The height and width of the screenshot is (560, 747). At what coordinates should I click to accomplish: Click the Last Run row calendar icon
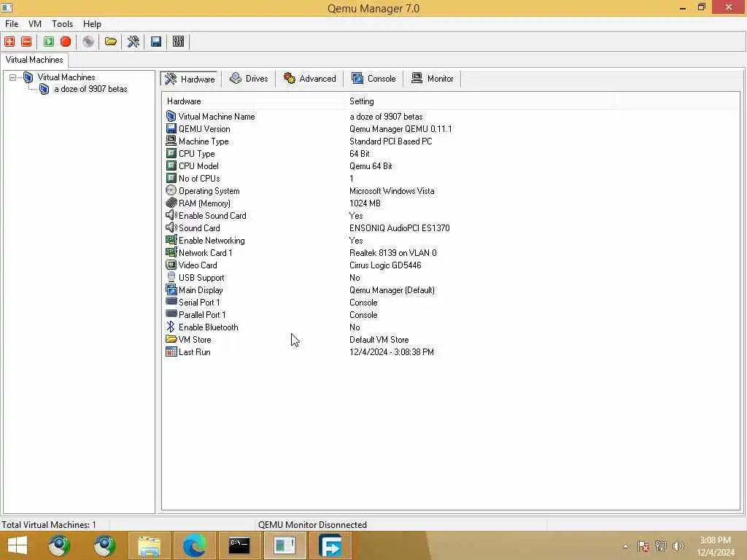[x=171, y=351]
